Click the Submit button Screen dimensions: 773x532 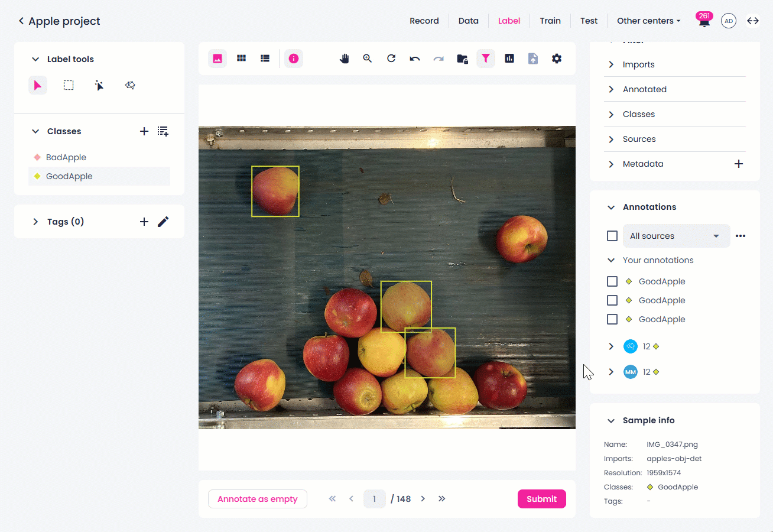point(542,499)
